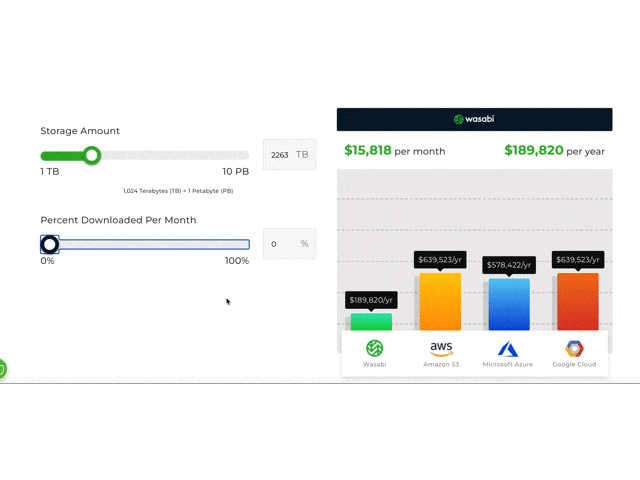
Task: Click the blue Microsoft Azure bar
Action: click(509, 304)
